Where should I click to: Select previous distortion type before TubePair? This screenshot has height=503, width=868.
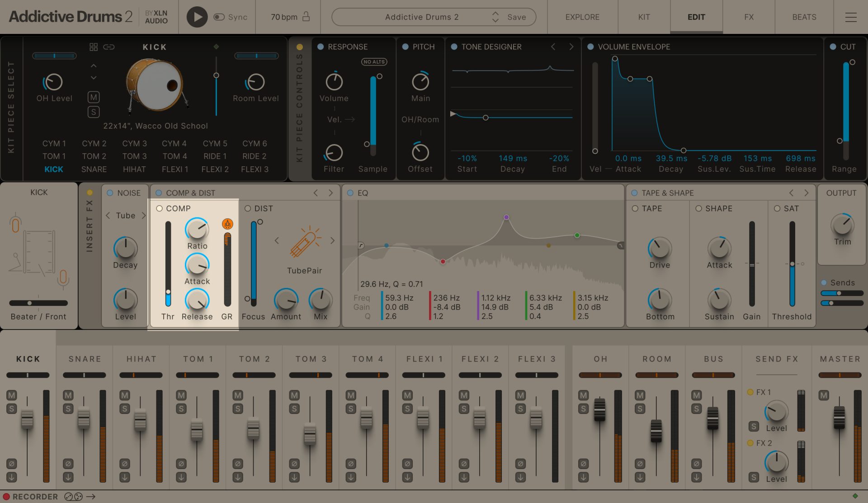277,240
